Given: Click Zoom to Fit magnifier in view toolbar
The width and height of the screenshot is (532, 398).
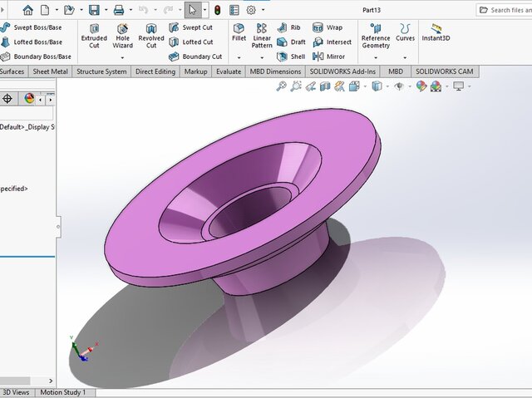Looking at the screenshot, I should tap(281, 86).
